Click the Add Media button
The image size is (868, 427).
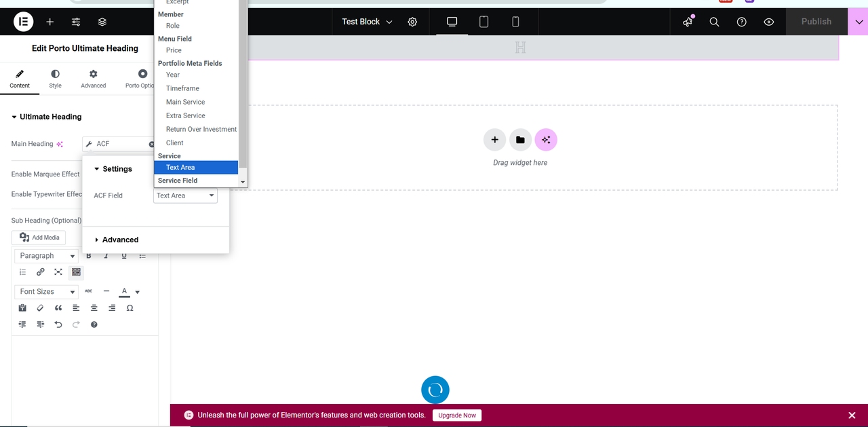click(40, 238)
